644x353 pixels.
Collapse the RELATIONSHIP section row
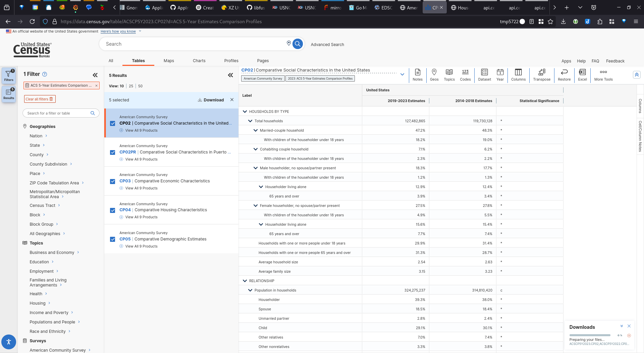(245, 281)
